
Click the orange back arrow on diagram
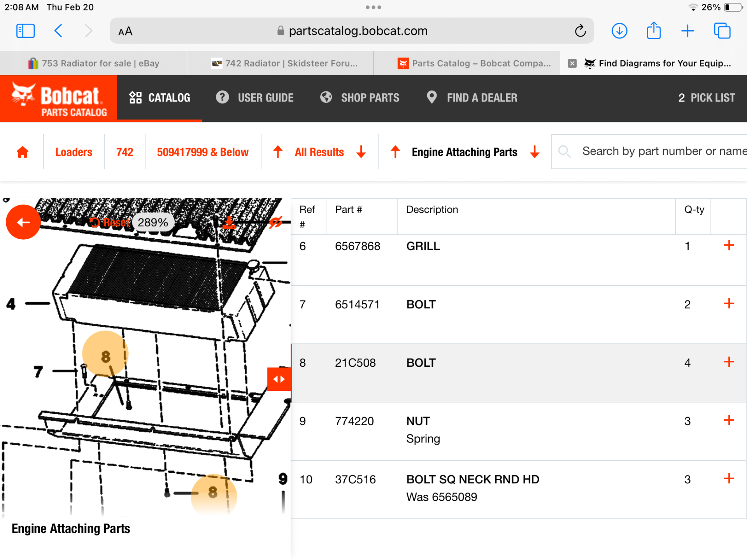(x=23, y=222)
